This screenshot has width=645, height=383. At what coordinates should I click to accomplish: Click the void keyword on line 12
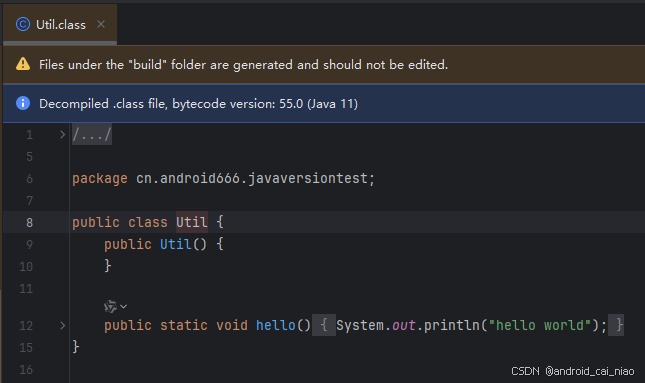(x=232, y=325)
